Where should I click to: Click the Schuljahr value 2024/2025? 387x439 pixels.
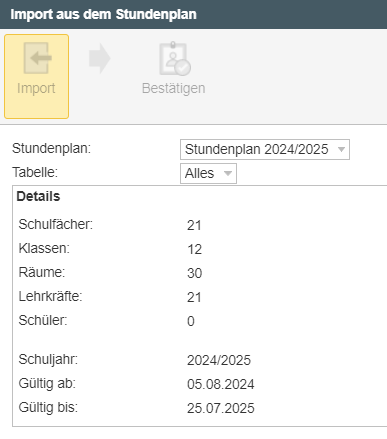[219, 360]
